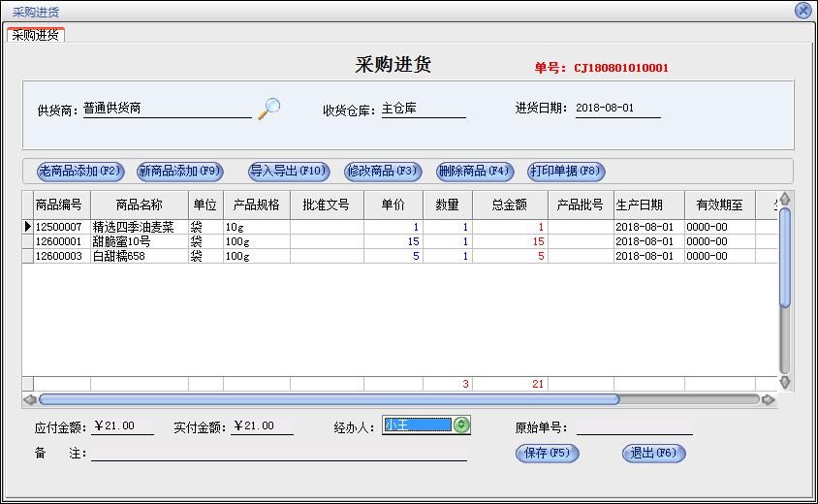818x504 pixels.
Task: Click the horizontal scrollbar left arrow
Action: pos(29,399)
